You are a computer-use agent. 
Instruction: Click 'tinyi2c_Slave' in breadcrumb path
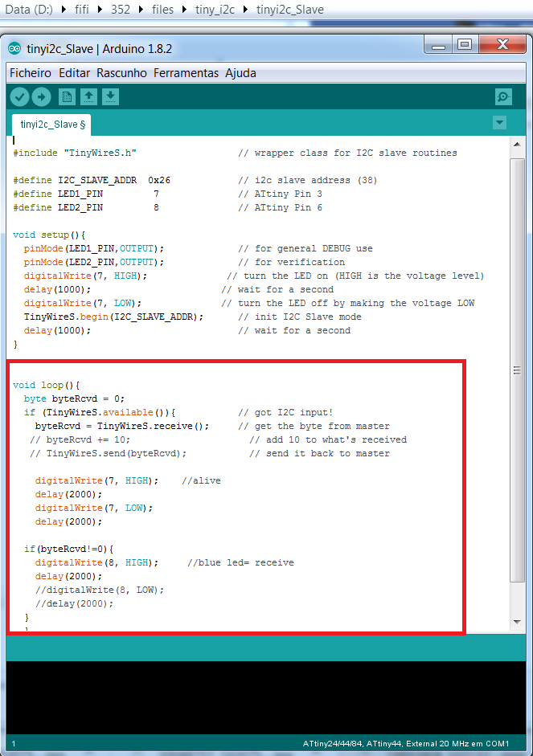pyautogui.click(x=290, y=10)
